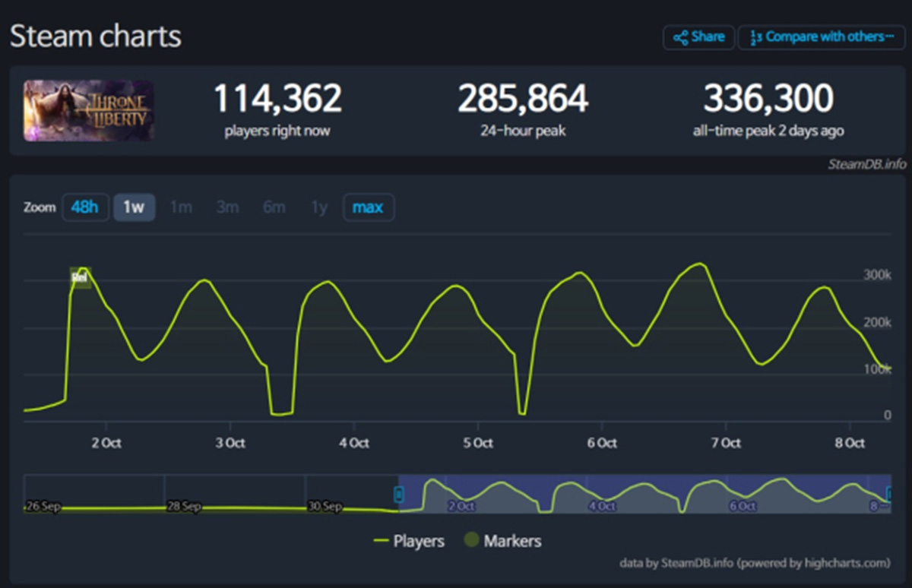Image resolution: width=912 pixels, height=588 pixels.
Task: Click the 2 Oct axis label
Action: click(106, 443)
